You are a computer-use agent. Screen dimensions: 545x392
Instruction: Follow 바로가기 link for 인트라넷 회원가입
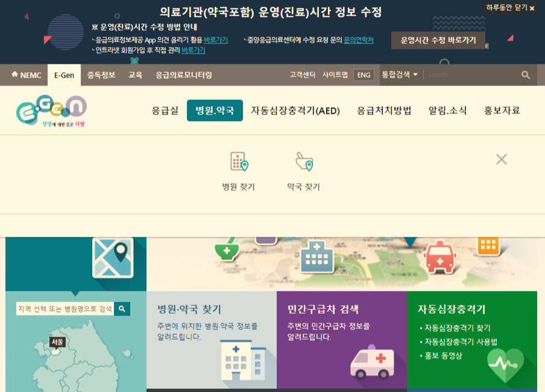pyautogui.click(x=194, y=51)
